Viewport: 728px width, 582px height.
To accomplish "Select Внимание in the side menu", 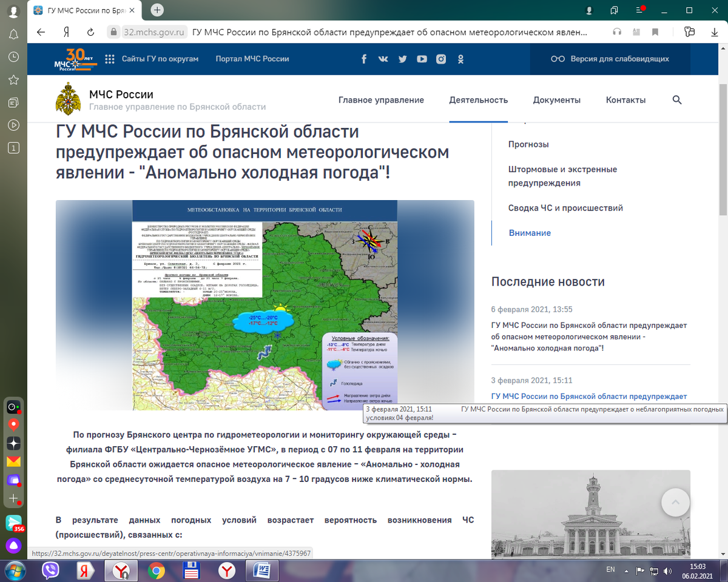I will pos(530,233).
